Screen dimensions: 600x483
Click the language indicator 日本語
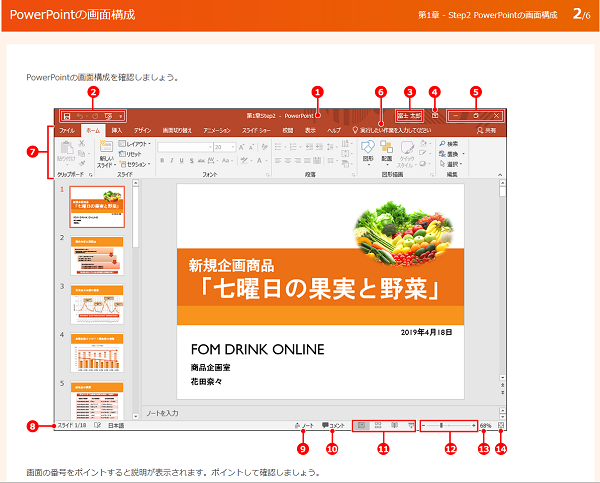116,426
